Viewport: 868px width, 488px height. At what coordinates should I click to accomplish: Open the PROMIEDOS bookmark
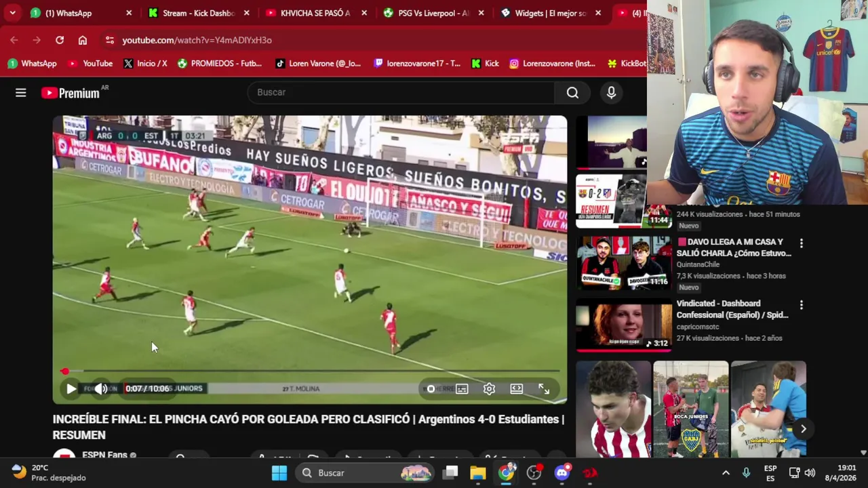click(x=219, y=64)
